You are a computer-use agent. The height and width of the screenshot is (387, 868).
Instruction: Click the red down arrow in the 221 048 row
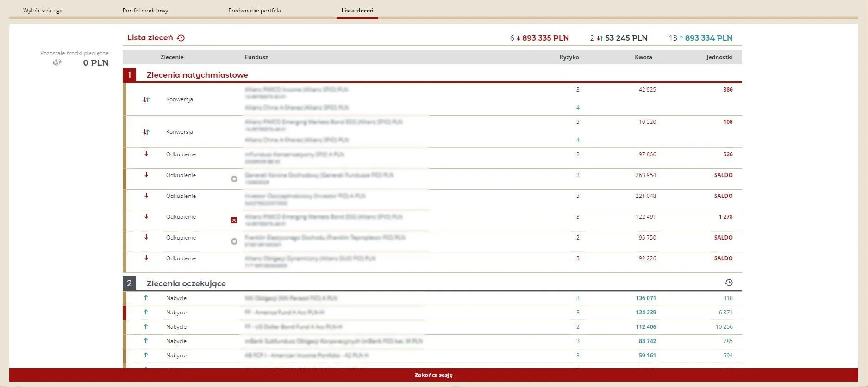click(x=146, y=196)
